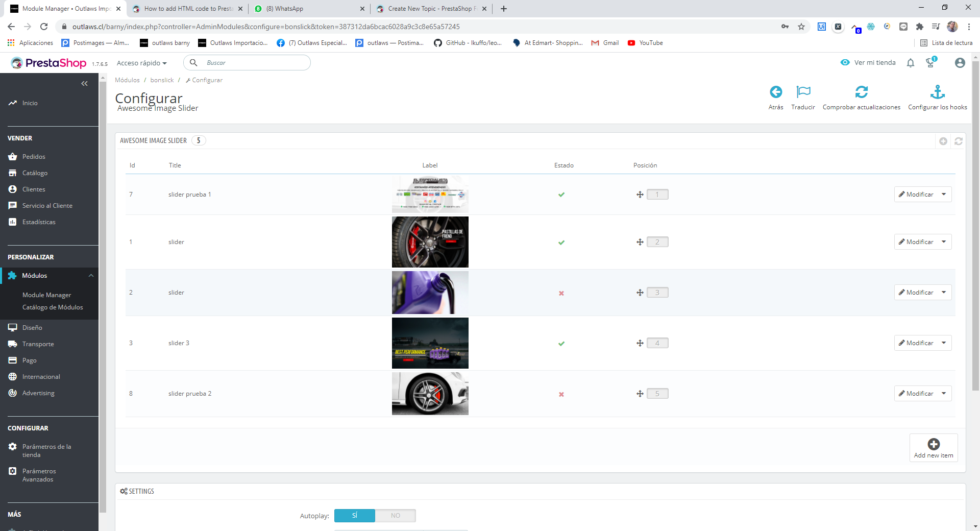This screenshot has height=531, width=980.
Task: Open Module Manager submenu item
Action: click(46, 295)
